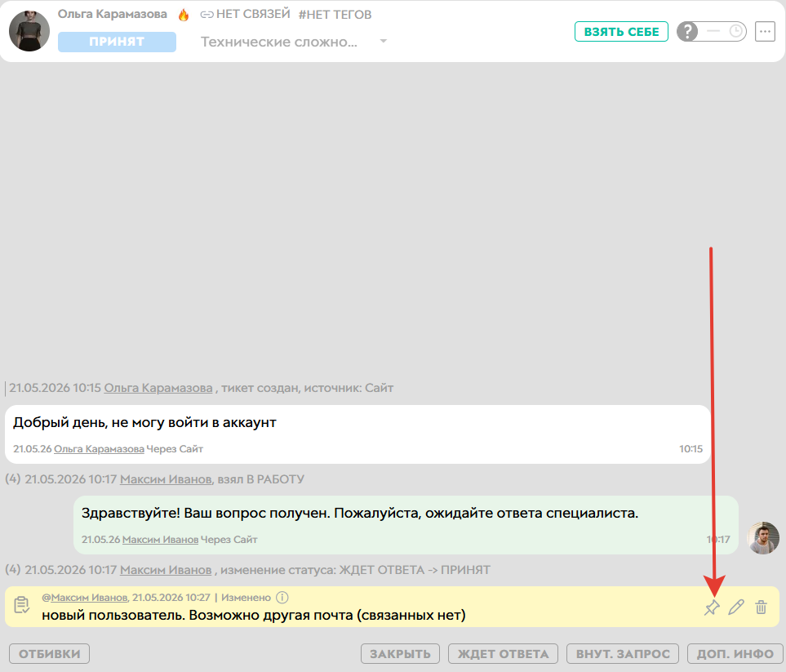Edit the note with pencil icon
The image size is (786, 672).
pyautogui.click(x=736, y=607)
